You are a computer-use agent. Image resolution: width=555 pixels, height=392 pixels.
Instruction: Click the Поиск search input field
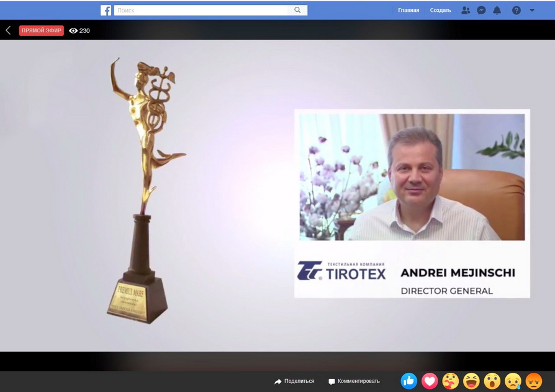point(201,11)
